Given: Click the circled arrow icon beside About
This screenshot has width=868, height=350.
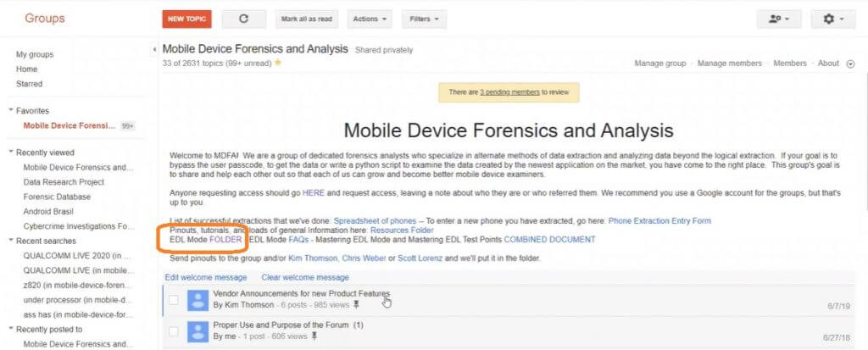Looking at the screenshot, I should pos(850,64).
